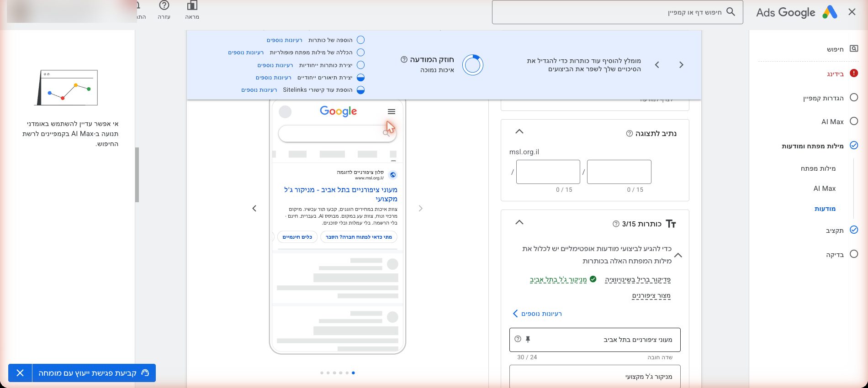Screen dimensions: 868x388
Task: Click יצירת תיאורים ייחודיים checklist circle
Action: (360, 78)
